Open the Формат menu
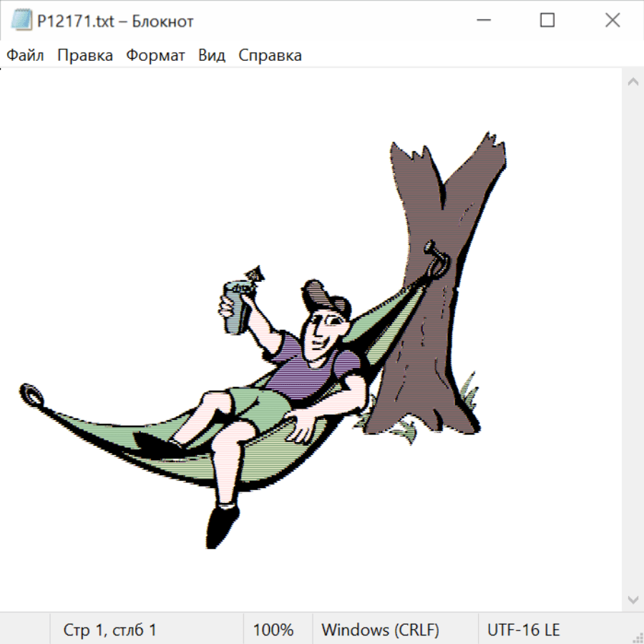This screenshot has height=644, width=644. 155,56
